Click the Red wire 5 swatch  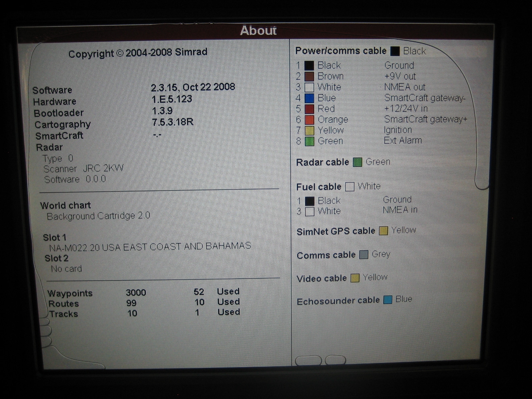click(x=309, y=109)
